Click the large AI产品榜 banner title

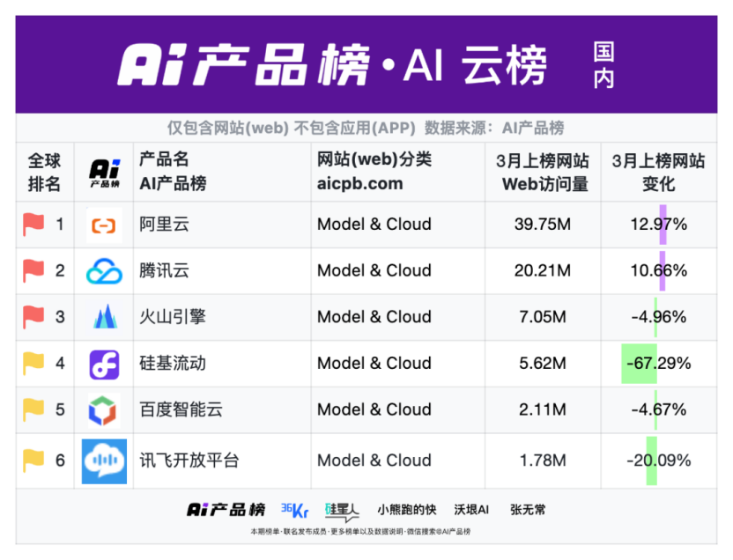pos(243,64)
